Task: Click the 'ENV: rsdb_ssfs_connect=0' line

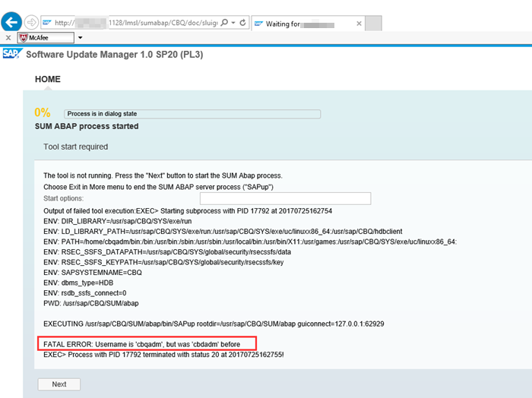Action: 85,293
